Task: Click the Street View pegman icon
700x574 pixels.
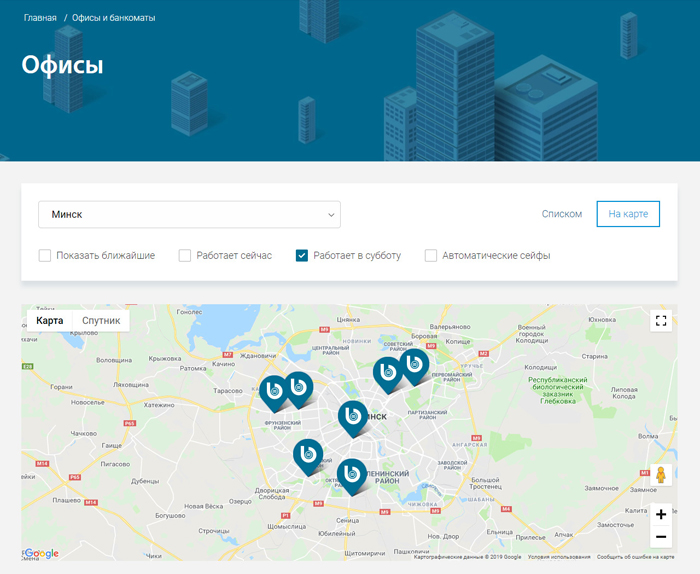Action: [x=660, y=475]
